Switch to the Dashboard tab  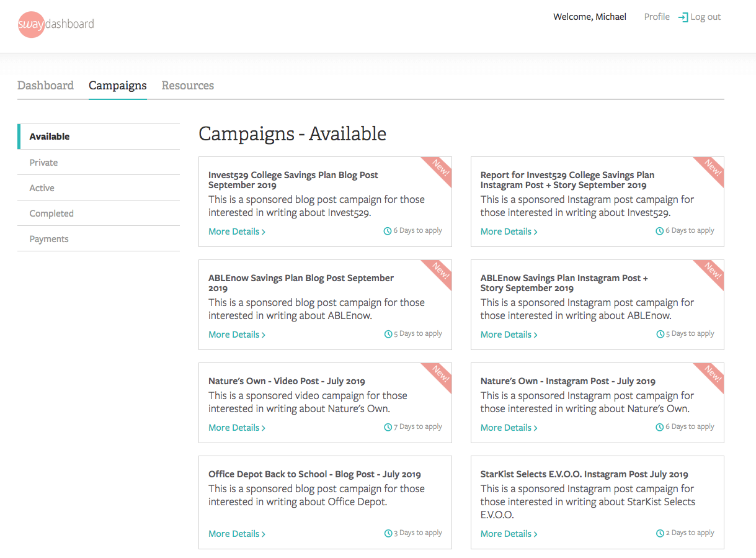coord(45,86)
